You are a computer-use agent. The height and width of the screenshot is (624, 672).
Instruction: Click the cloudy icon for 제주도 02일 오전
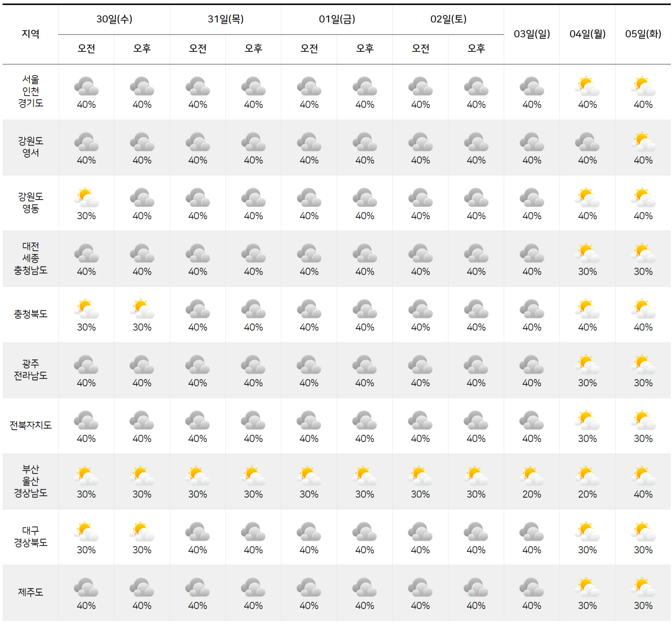pos(420,587)
